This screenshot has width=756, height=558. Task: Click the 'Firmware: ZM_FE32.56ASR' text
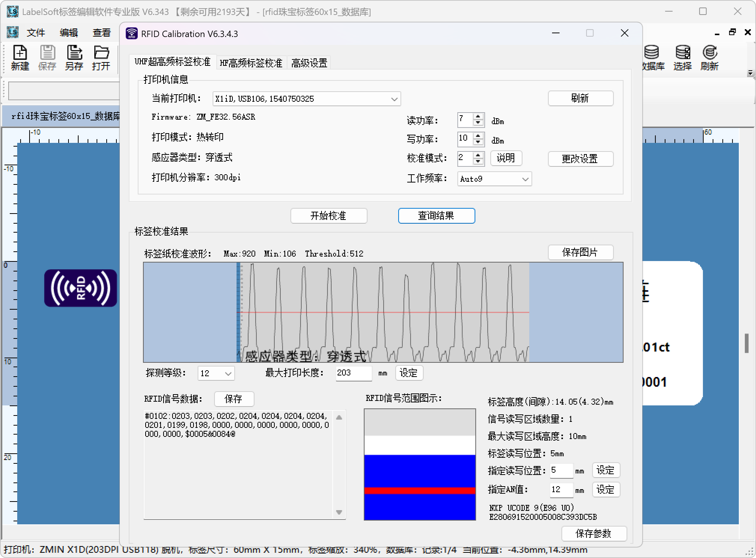203,117
